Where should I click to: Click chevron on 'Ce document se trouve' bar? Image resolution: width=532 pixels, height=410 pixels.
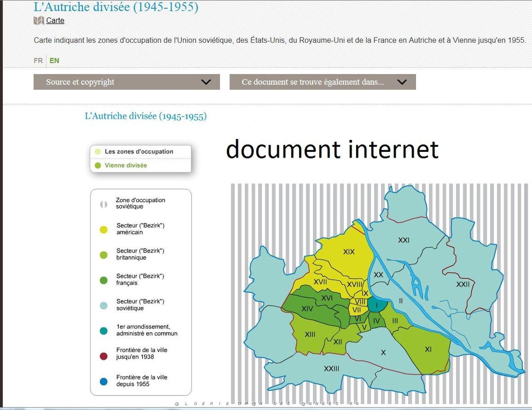[x=402, y=82]
